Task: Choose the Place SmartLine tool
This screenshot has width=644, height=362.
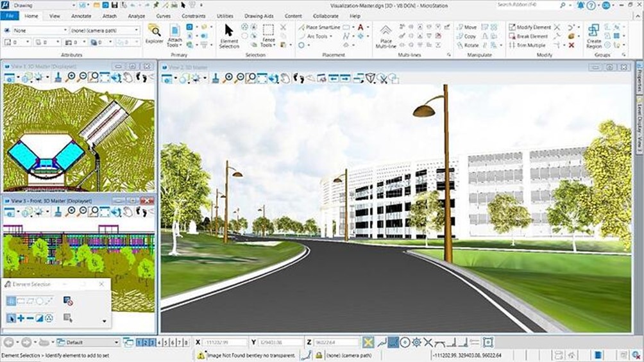Action: 319,28
